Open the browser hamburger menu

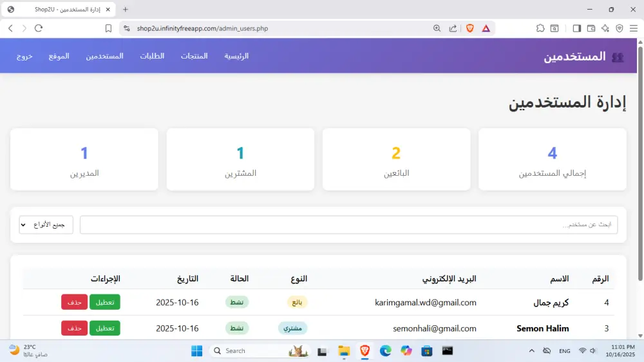click(x=634, y=28)
